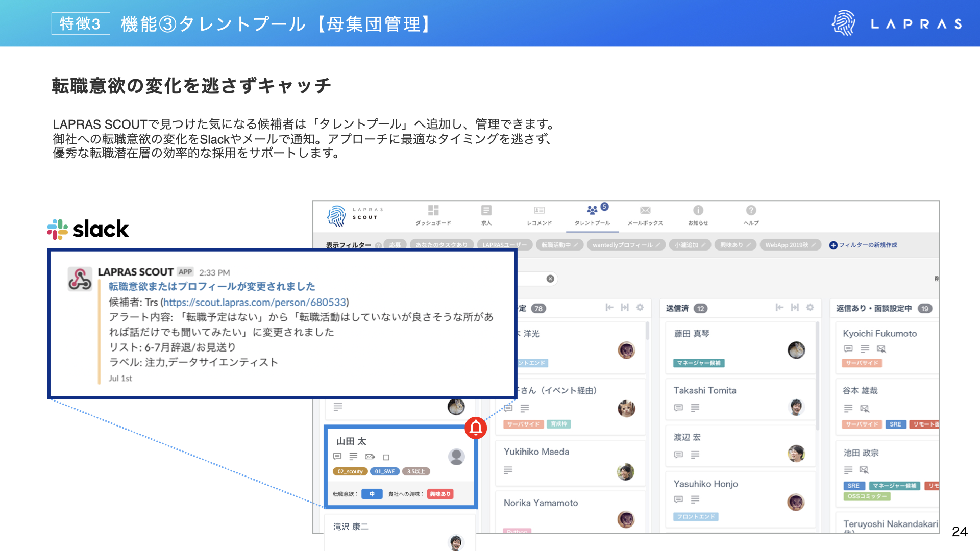980x551 pixels.
Task: Click the LAPRAS SCOUT app logo
Action: [x=355, y=215]
